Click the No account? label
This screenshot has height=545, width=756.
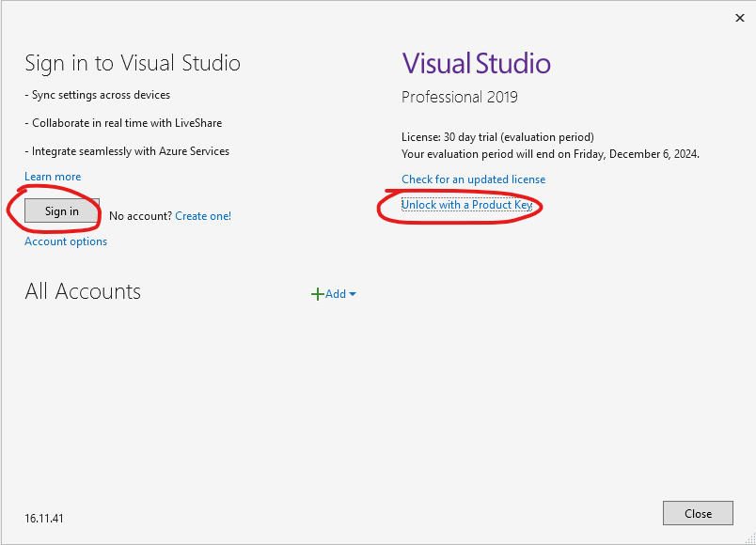pos(140,216)
